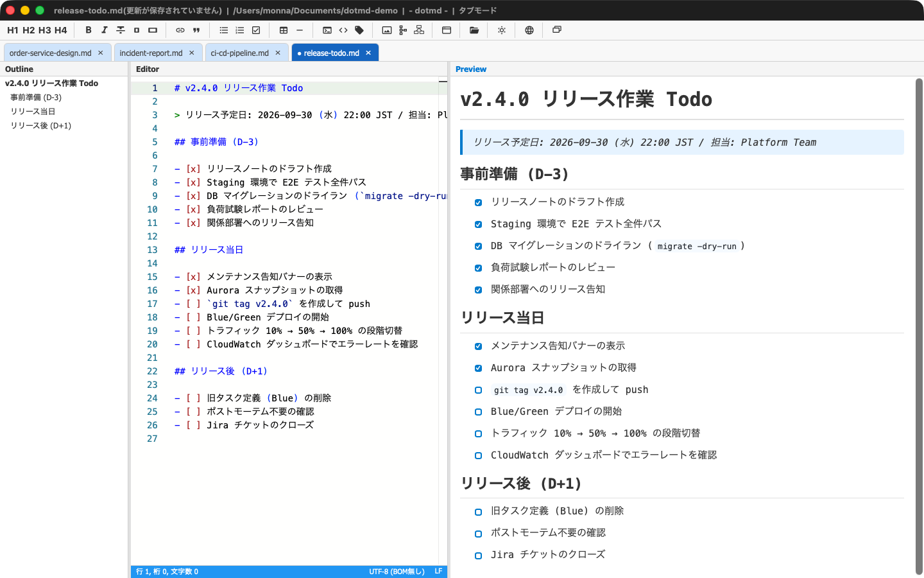
Task: Insert a bulleted list
Action: tap(224, 30)
